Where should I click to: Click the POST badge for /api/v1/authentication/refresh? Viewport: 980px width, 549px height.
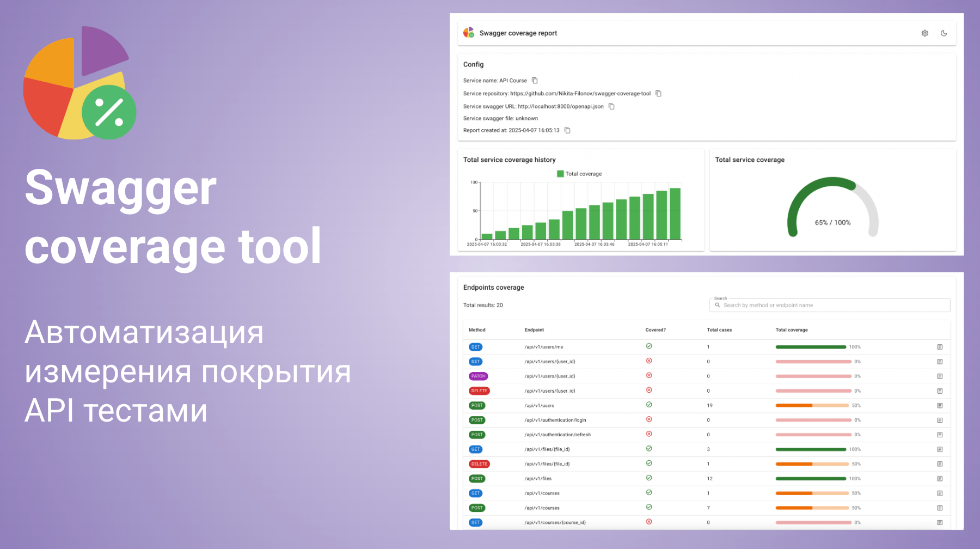tap(477, 435)
